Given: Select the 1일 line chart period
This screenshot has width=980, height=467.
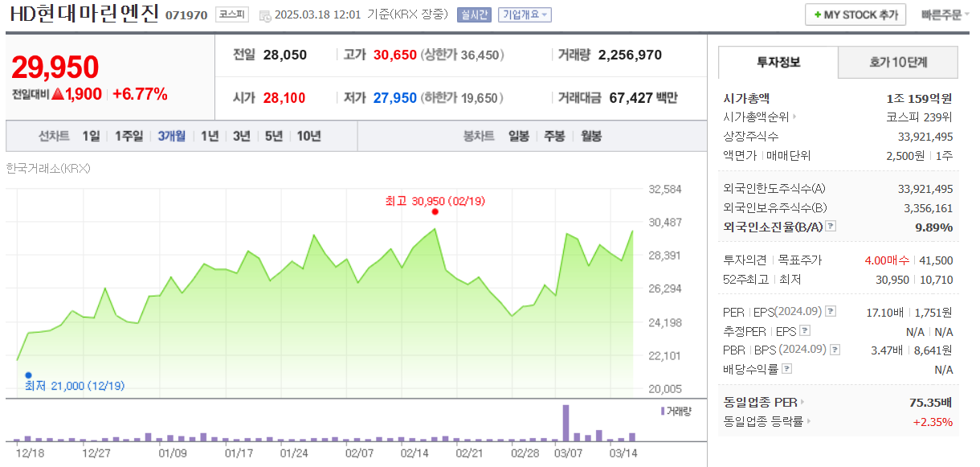Looking at the screenshot, I should 92,136.
